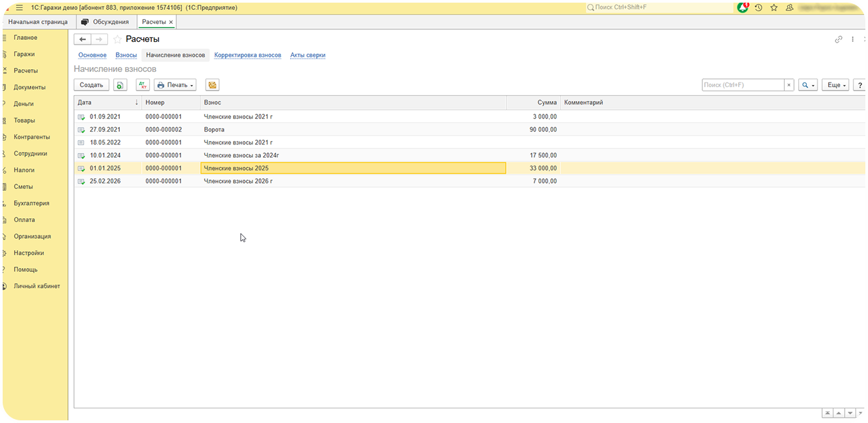Image resolution: width=868 pixels, height=423 pixels.
Task: Click the list search field Поиск (Ctrl+F)
Action: tap(742, 85)
